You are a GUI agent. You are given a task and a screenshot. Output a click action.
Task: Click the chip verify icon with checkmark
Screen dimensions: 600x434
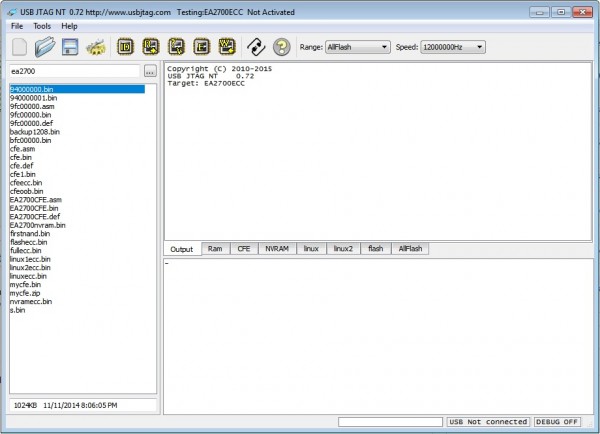pyautogui.click(x=176, y=47)
